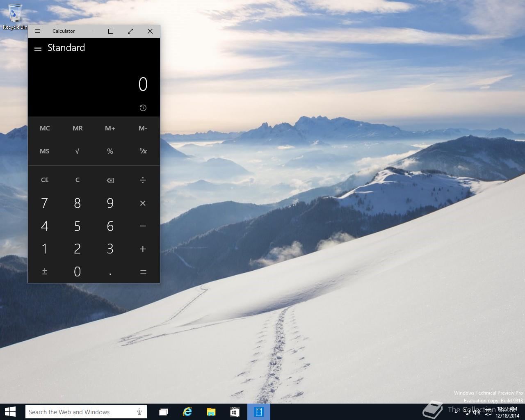This screenshot has height=420, width=525.
Task: Click the backspace delete icon
Action: (110, 180)
